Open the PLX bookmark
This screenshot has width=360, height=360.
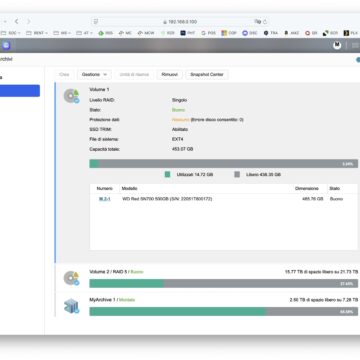point(351,33)
